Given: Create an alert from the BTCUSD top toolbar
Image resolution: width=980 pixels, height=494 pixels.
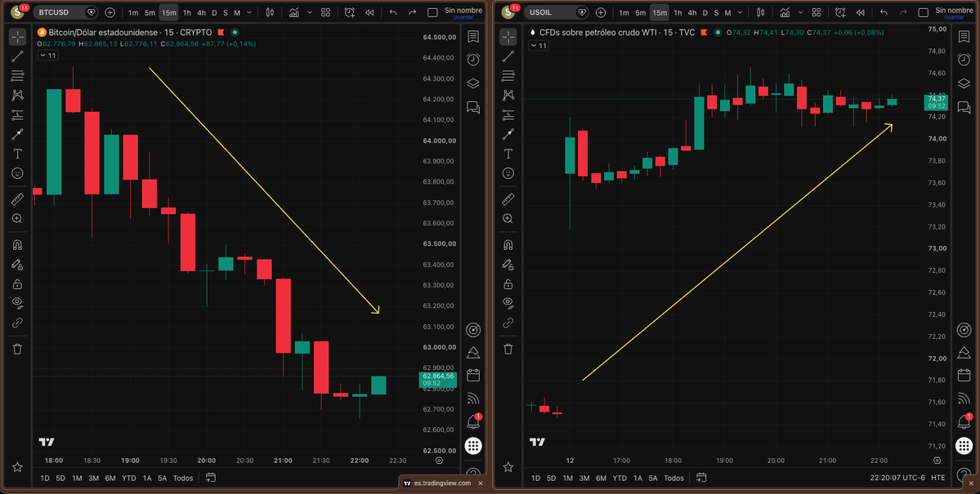Looking at the screenshot, I should click(x=349, y=12).
